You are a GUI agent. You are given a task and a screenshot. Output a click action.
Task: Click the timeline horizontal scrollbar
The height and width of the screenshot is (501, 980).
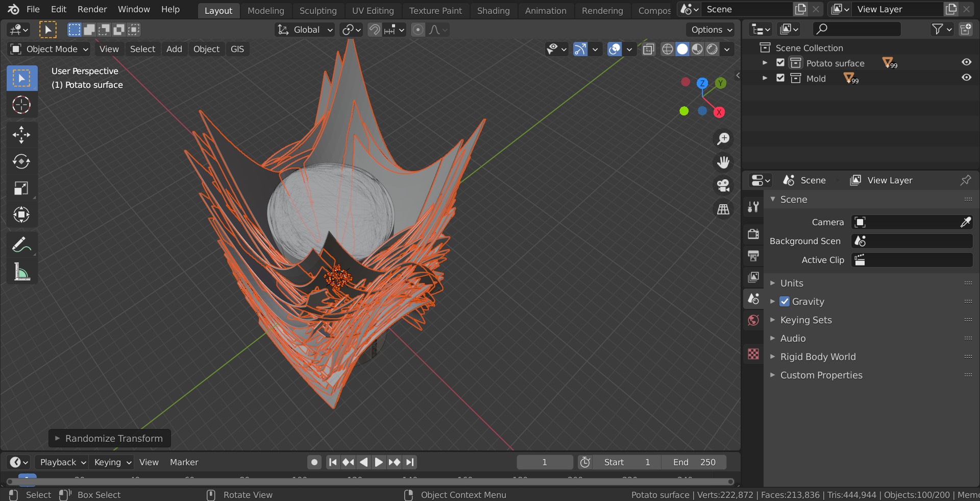point(370,482)
